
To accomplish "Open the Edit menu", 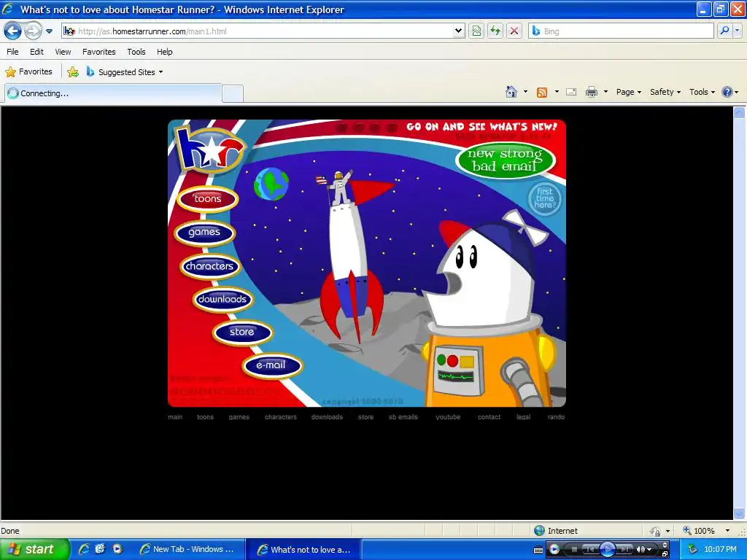I will coord(36,52).
